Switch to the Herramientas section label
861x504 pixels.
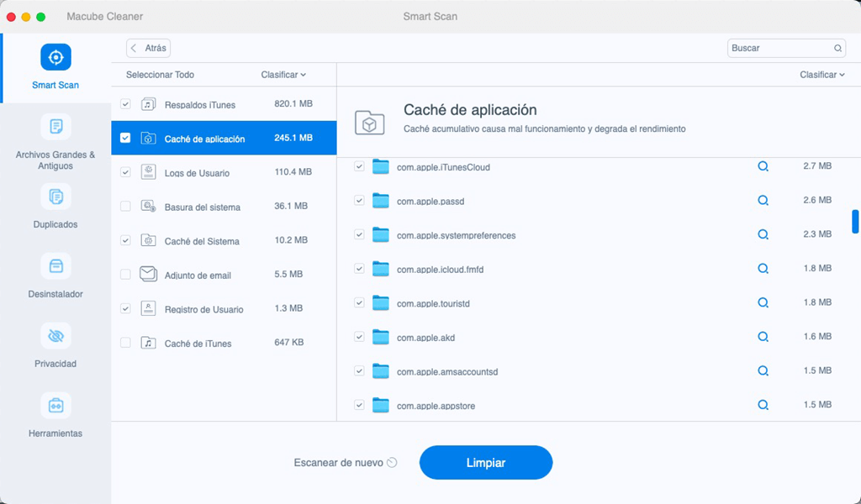click(x=55, y=433)
